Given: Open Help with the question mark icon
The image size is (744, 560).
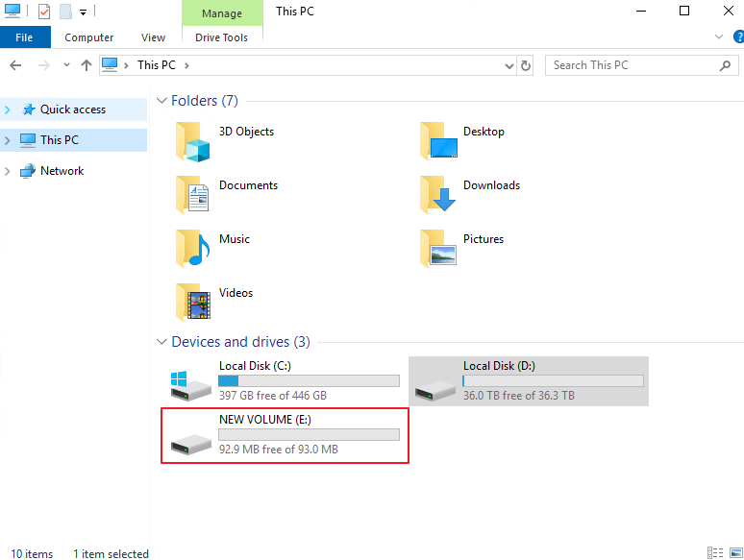Looking at the screenshot, I should point(738,37).
